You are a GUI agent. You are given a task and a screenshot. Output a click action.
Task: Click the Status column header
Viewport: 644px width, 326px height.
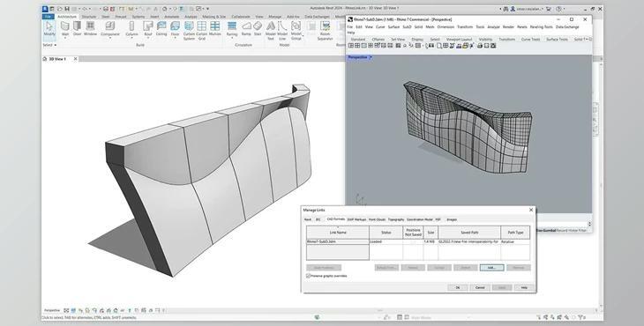(x=386, y=233)
